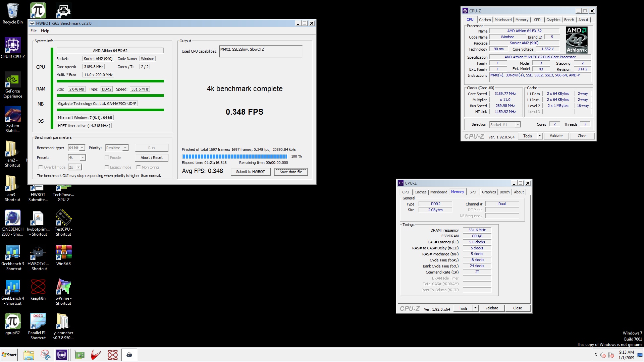
Task: Click the Save data file button
Action: [x=291, y=172]
